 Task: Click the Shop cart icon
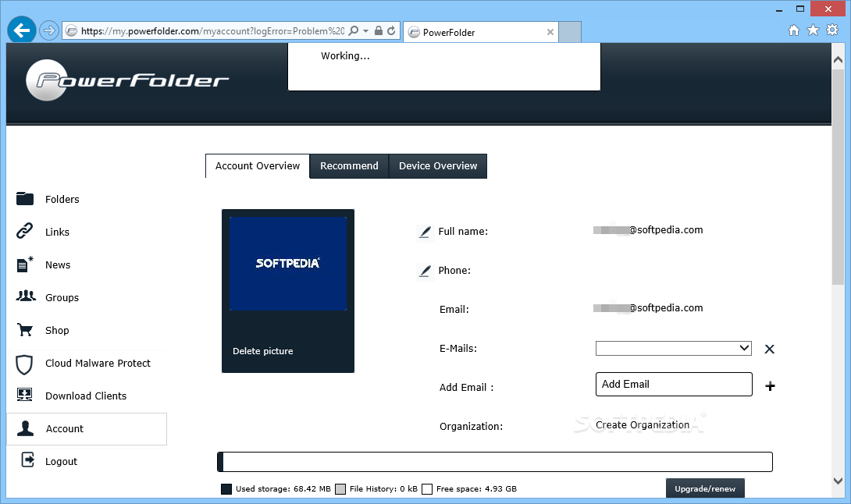[25, 329]
